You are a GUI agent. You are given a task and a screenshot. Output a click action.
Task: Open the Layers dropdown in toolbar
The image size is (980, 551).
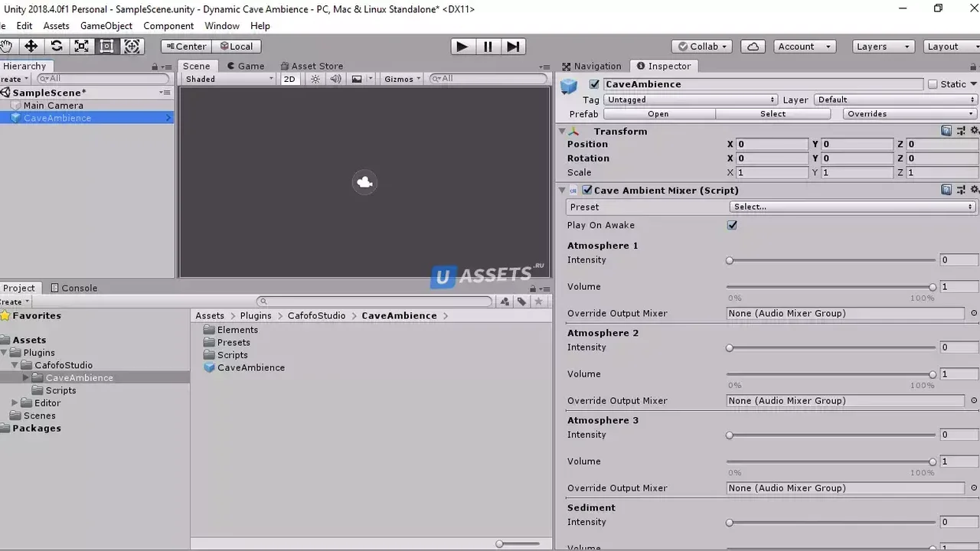(884, 47)
